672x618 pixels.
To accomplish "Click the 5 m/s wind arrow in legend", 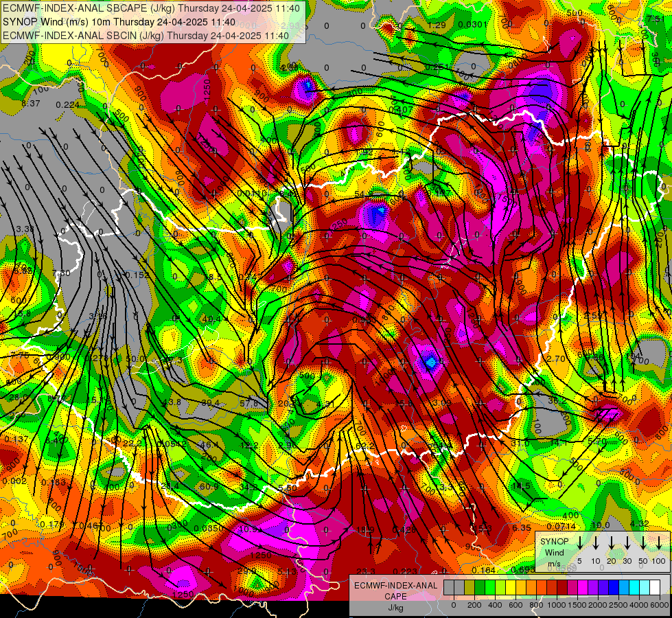I will (580, 542).
